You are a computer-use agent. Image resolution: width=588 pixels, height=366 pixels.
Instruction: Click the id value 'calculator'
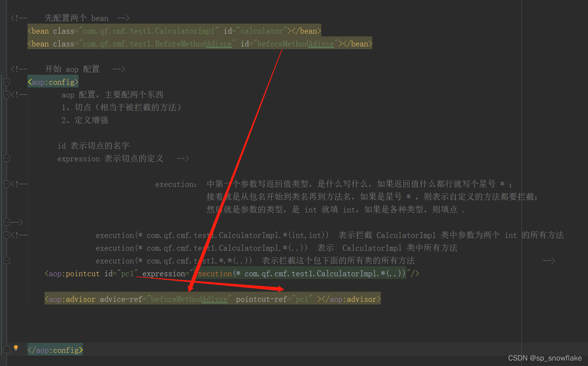[x=261, y=31]
